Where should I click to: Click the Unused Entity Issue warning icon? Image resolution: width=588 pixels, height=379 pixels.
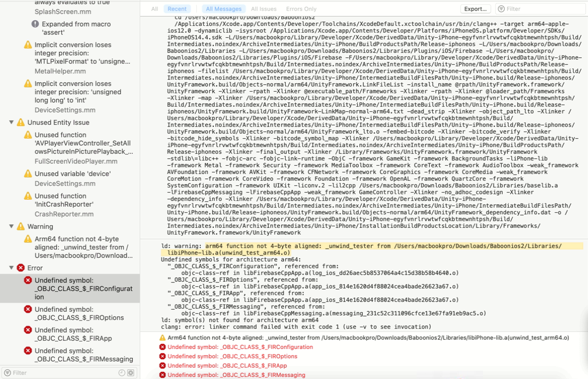pos(21,122)
